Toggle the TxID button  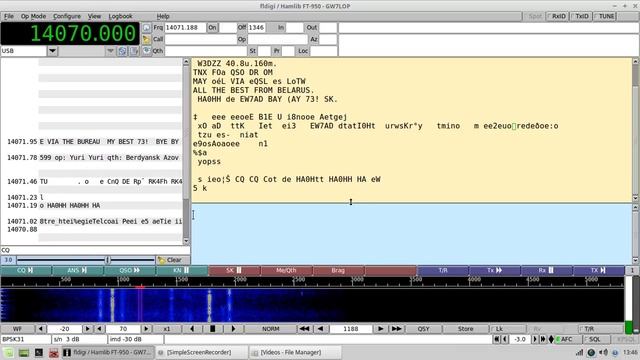click(x=581, y=16)
